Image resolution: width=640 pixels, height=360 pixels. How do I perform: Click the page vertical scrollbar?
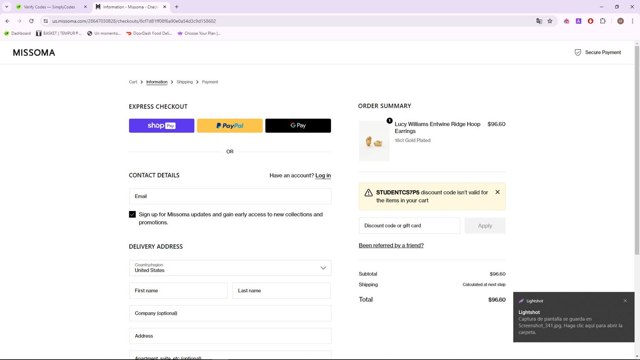click(x=637, y=151)
